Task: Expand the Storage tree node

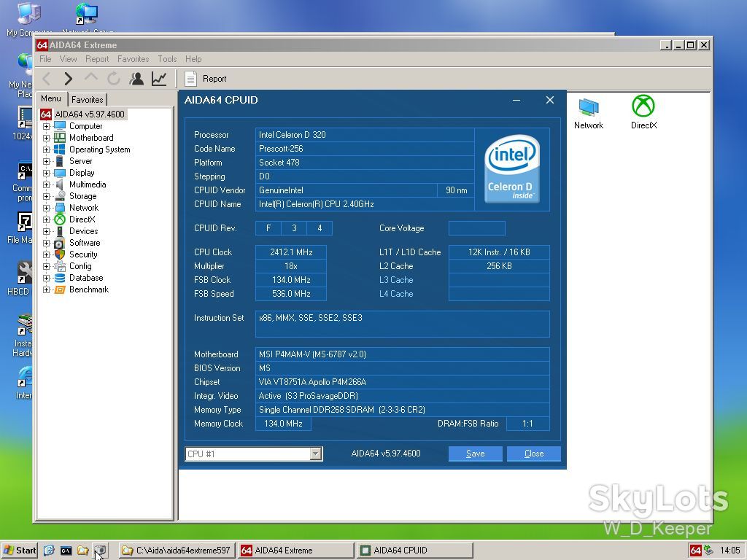Action: (x=46, y=196)
